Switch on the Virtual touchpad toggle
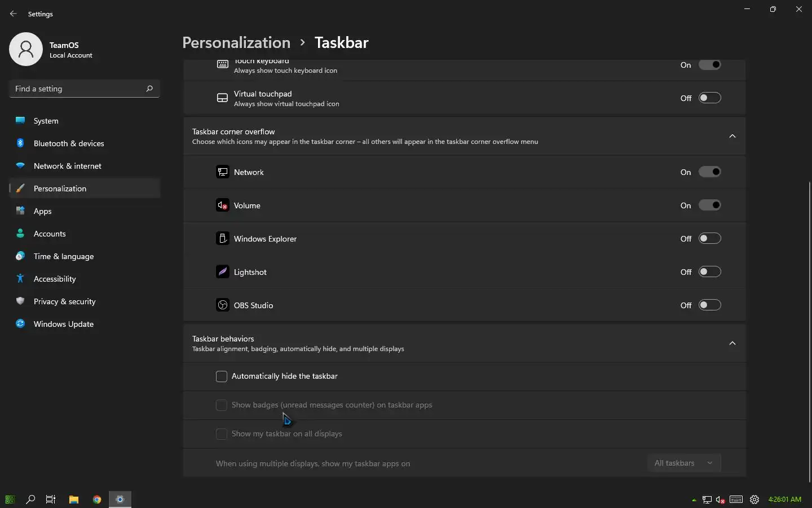Screen dimensions: 812x508 [x=709, y=98]
